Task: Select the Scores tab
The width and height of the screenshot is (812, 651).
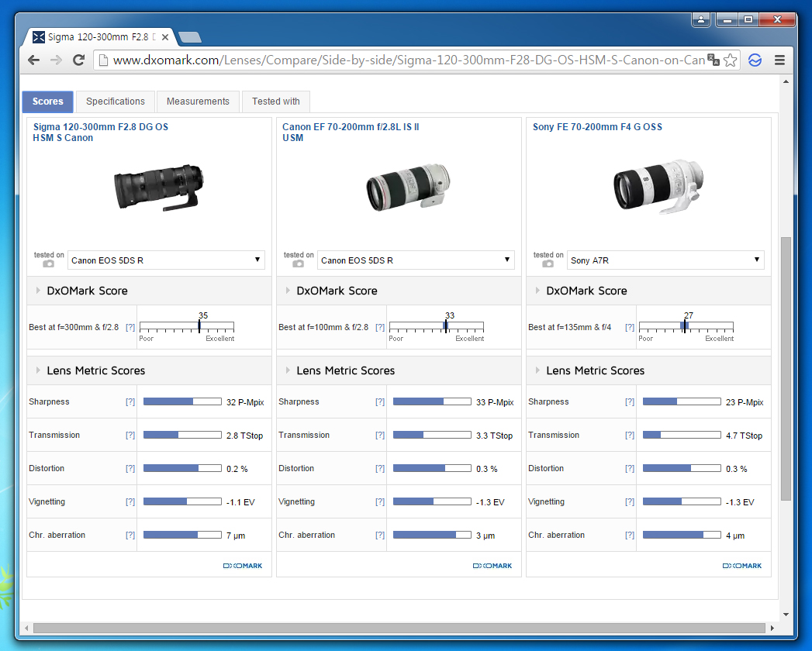Action: coord(47,102)
